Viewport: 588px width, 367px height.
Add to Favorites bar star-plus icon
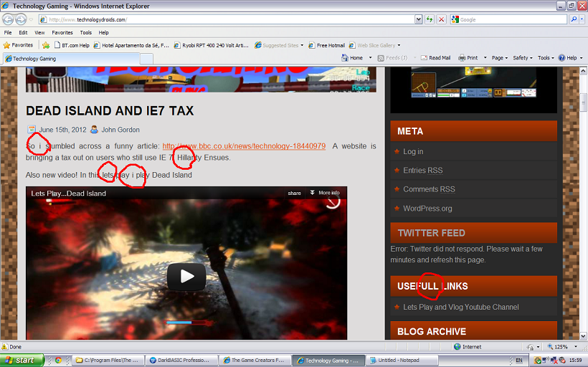[46, 45]
